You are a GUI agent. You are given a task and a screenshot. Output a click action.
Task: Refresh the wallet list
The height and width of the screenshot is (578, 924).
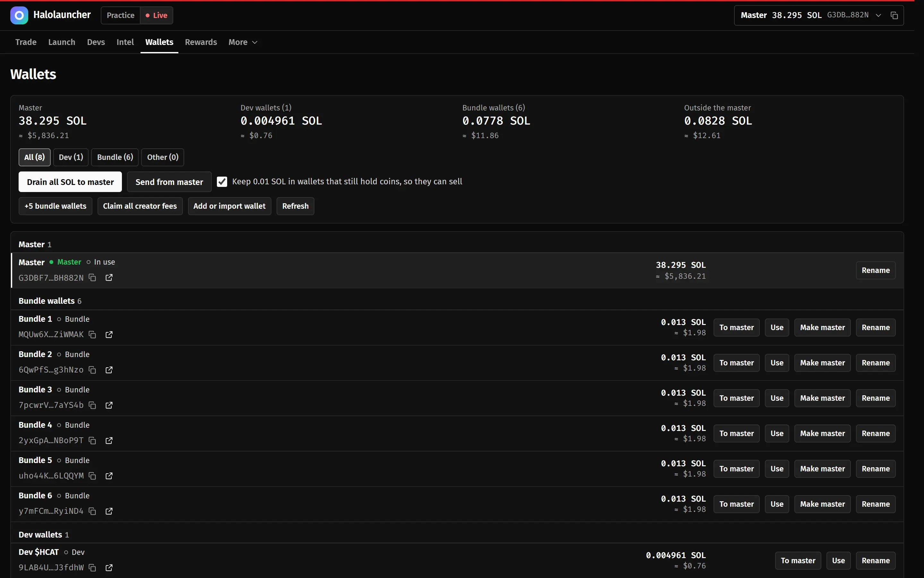[295, 206]
